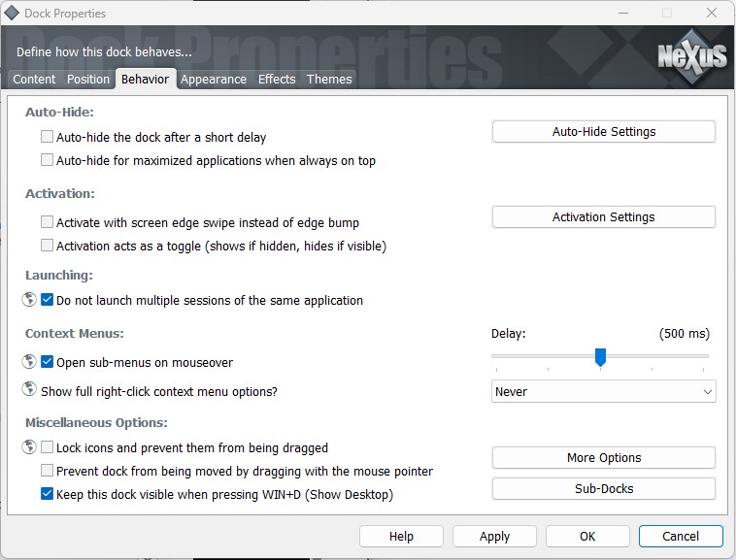Click globe icon beside multiple sessions option
The height and width of the screenshot is (560, 736).
pyautogui.click(x=28, y=300)
